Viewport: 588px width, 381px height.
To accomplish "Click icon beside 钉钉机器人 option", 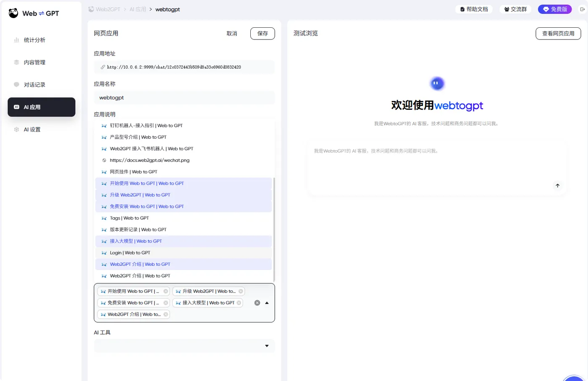I will 104,125.
